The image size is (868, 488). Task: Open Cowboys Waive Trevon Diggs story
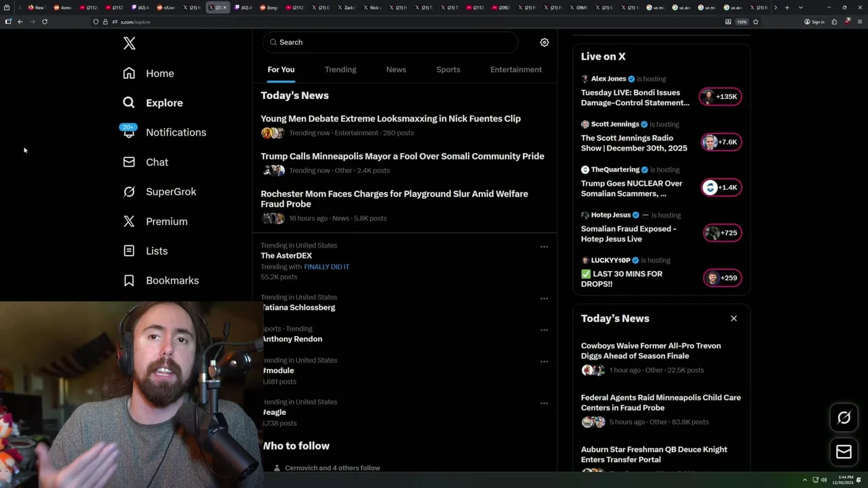click(651, 350)
